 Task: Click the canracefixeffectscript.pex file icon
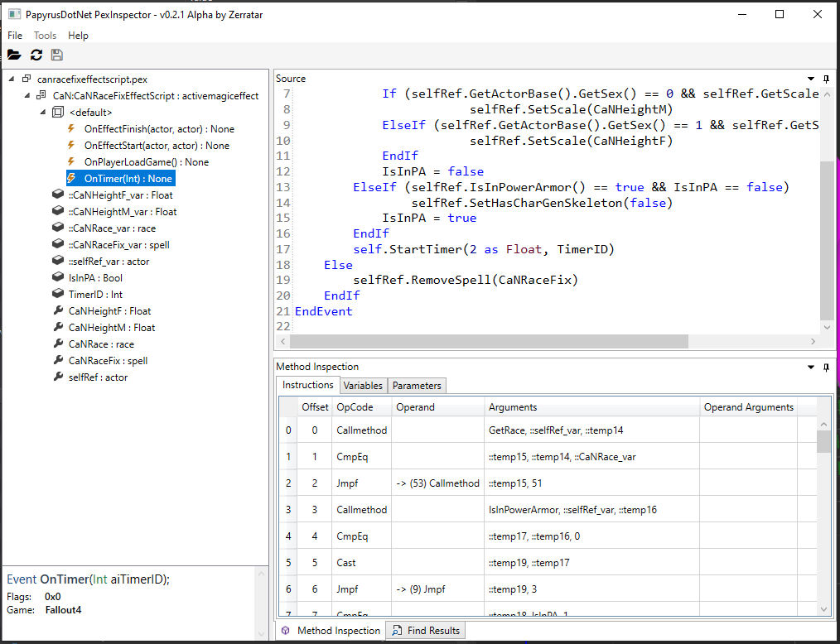[x=27, y=79]
